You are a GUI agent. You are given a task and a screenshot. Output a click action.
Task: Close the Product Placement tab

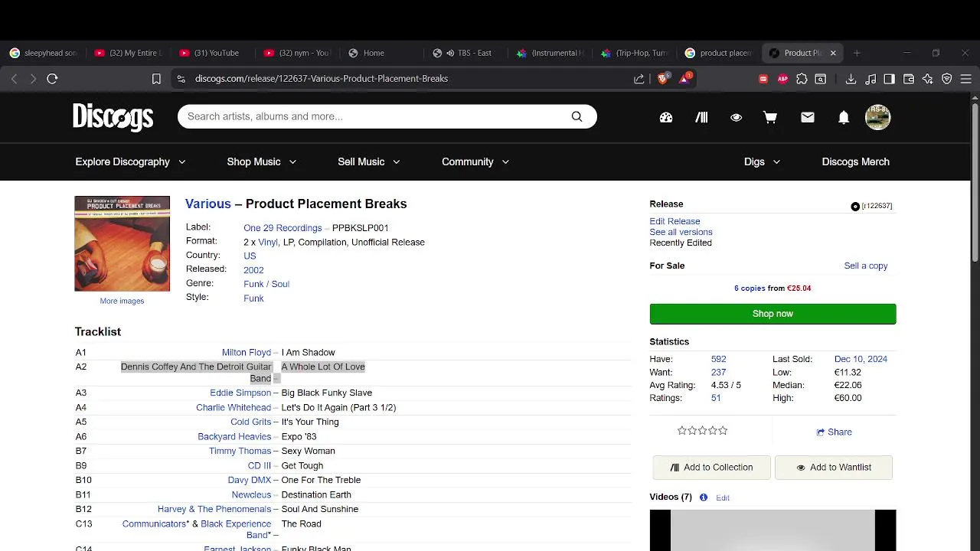coord(833,53)
